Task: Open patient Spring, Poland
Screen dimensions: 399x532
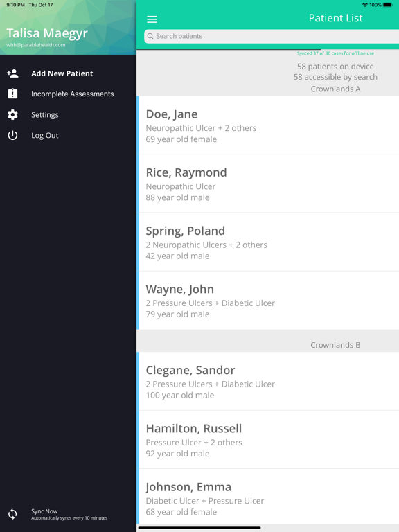Action: coord(268,242)
